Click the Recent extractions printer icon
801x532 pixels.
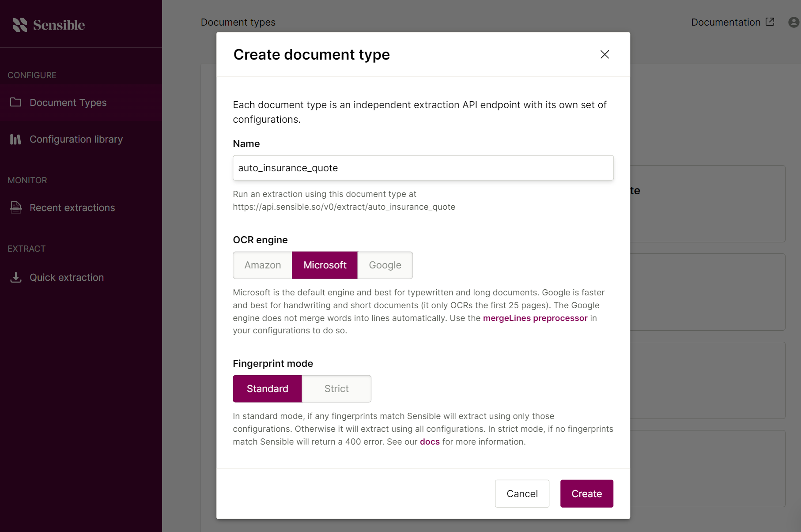[x=16, y=207]
